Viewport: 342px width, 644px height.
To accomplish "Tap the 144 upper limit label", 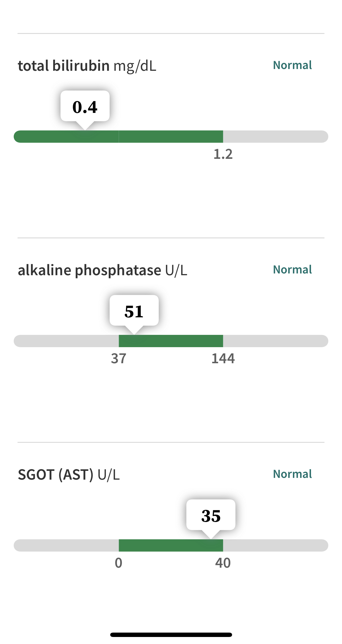I will coord(223,359).
